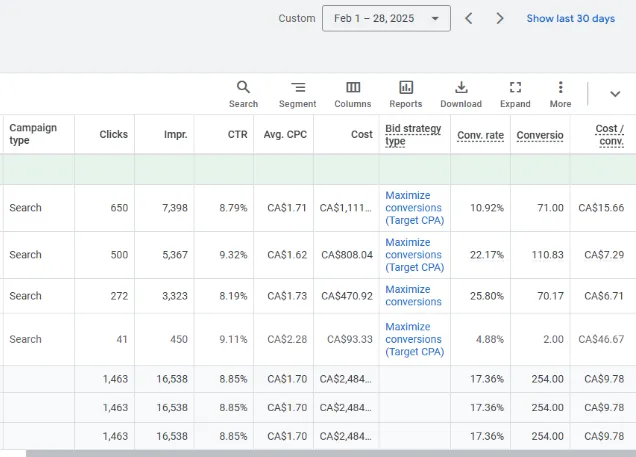Select the CA$15.66 cost per conversion cell

pos(601,208)
